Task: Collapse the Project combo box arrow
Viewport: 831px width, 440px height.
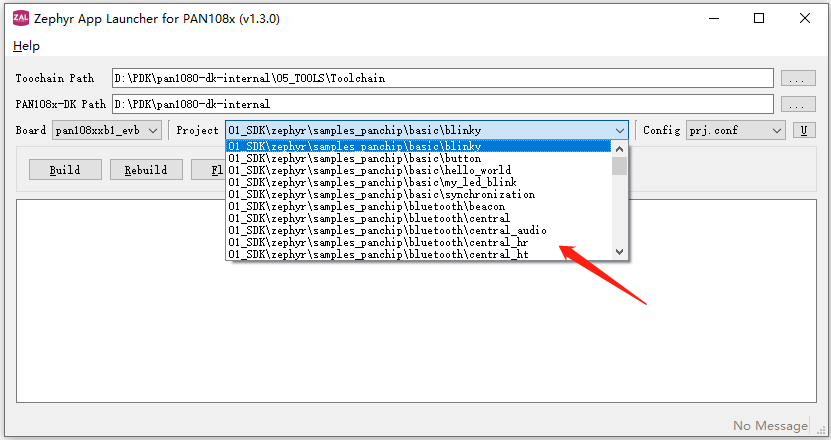Action: click(x=620, y=130)
